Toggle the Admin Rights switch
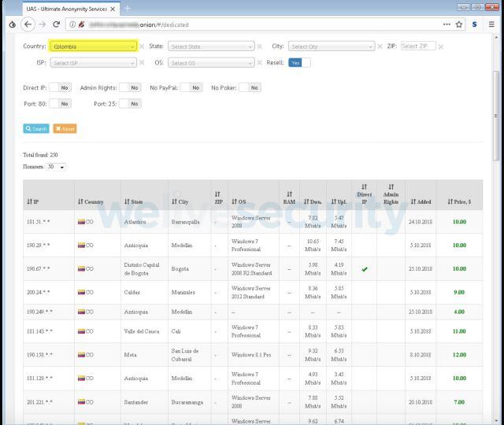This screenshot has height=425, width=504. [x=131, y=87]
